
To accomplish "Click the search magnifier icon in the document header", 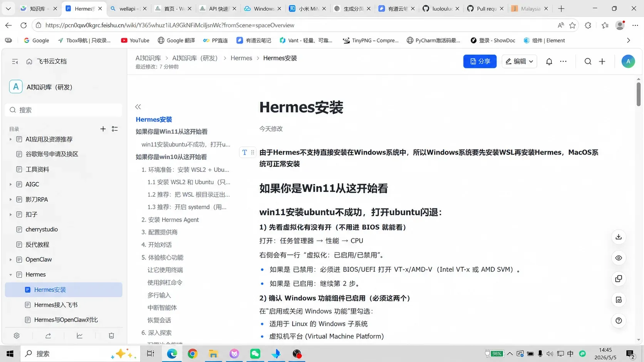I will pos(588,62).
